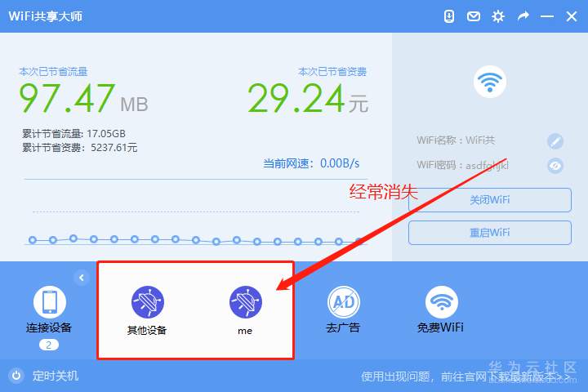Screen dimensions: 588x392
Task: Click 累计节省流量: 17.05GB text
Action: [73, 134]
